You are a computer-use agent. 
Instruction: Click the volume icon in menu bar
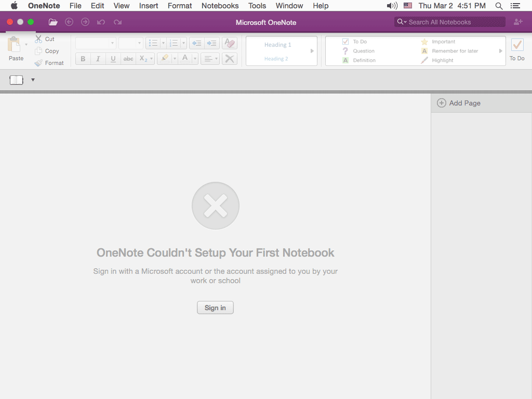[392, 6]
